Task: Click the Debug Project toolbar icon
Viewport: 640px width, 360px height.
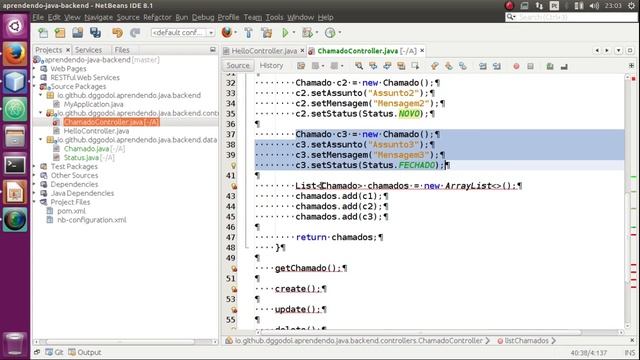Action: (x=307, y=33)
